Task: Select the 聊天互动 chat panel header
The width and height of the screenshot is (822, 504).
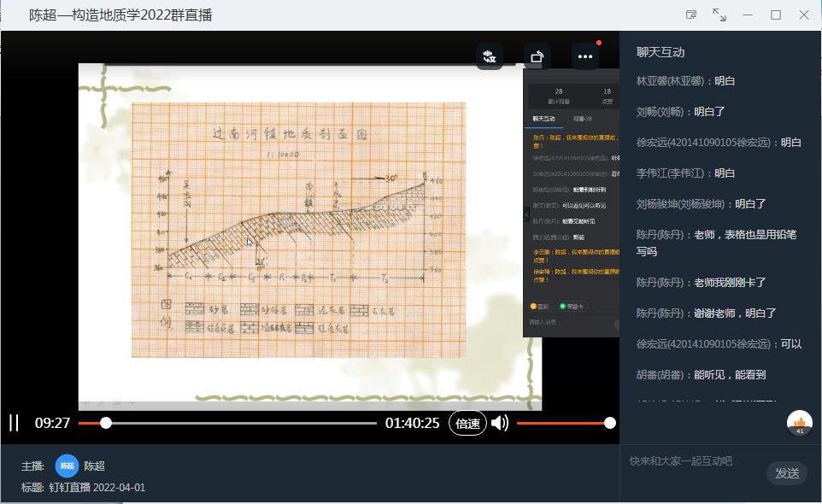Action: click(x=661, y=52)
